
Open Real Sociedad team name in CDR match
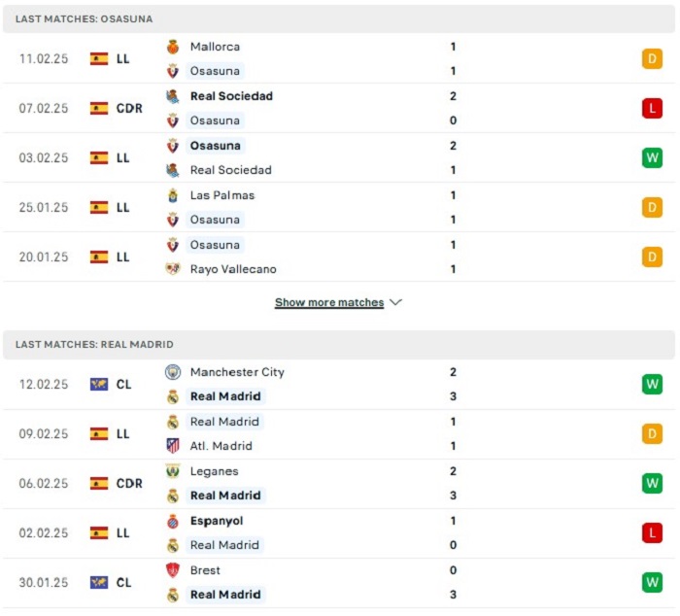click(x=231, y=96)
